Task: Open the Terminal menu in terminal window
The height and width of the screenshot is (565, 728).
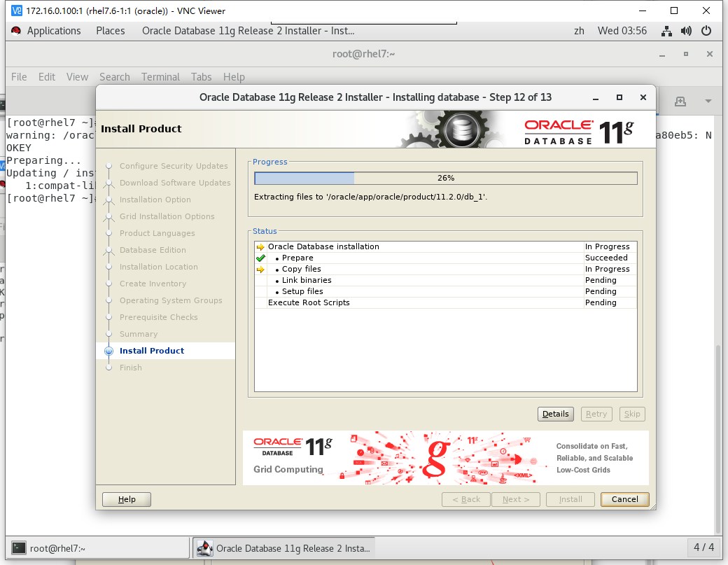Action: point(160,76)
